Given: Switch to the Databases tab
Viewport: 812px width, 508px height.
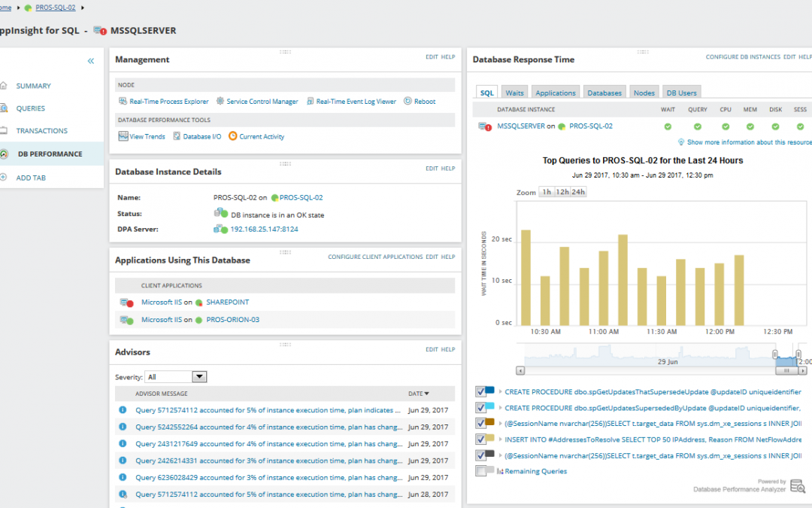Looking at the screenshot, I should click(x=604, y=93).
